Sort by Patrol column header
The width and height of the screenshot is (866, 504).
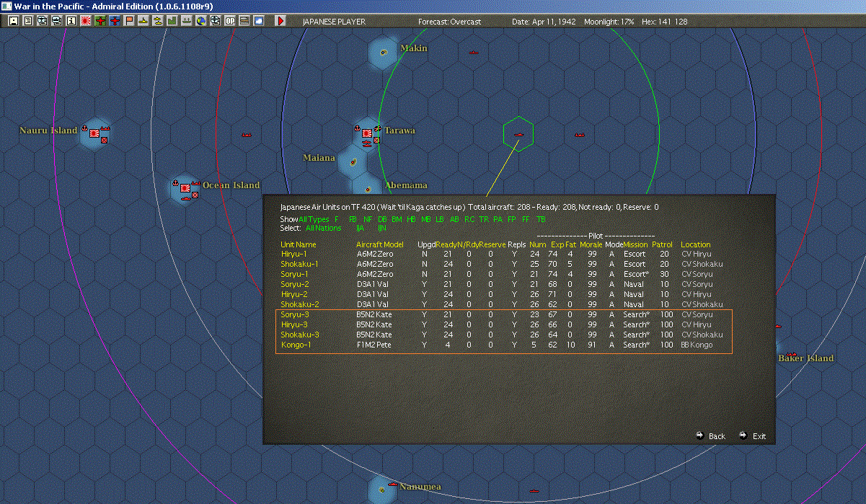click(663, 245)
